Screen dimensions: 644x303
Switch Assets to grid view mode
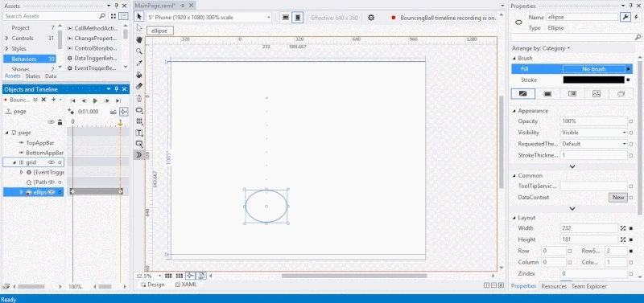pyautogui.click(x=114, y=16)
